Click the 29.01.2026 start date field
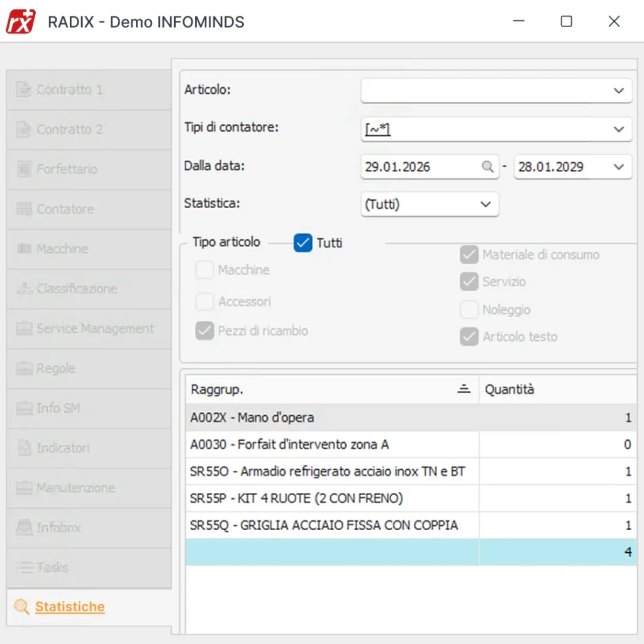644x644 pixels. [x=418, y=167]
